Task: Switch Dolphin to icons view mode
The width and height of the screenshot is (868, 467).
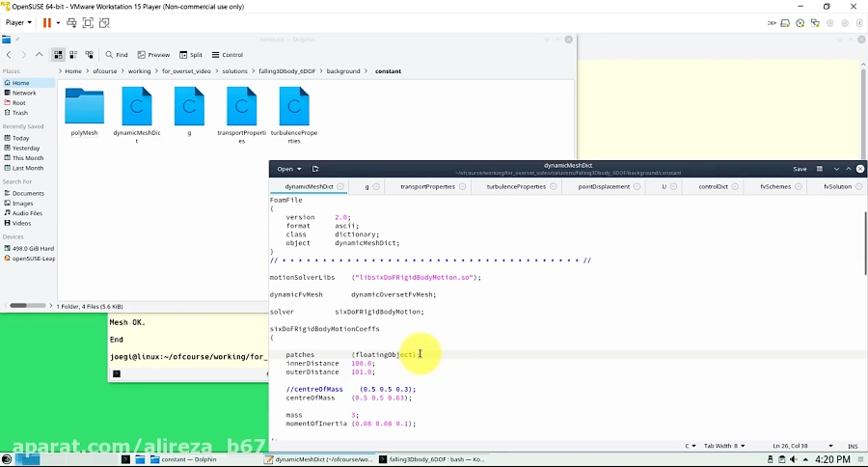Action: coord(58,55)
